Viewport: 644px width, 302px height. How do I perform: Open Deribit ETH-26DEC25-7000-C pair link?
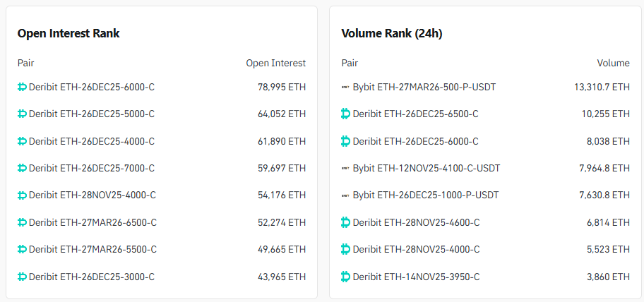click(x=91, y=168)
